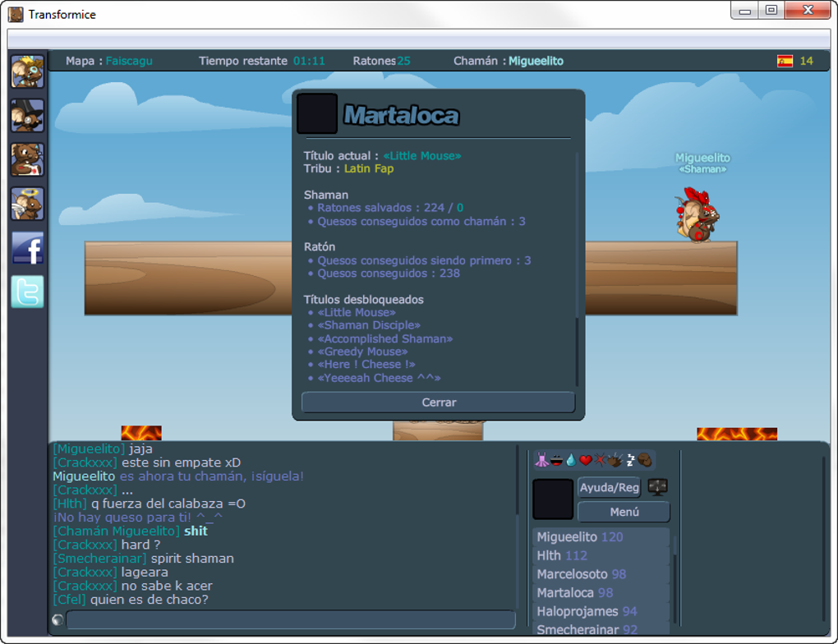This screenshot has width=838, height=644.
Task: Select «Yeeeeah Cheese ^^» unlocked title
Action: pyautogui.click(x=379, y=378)
